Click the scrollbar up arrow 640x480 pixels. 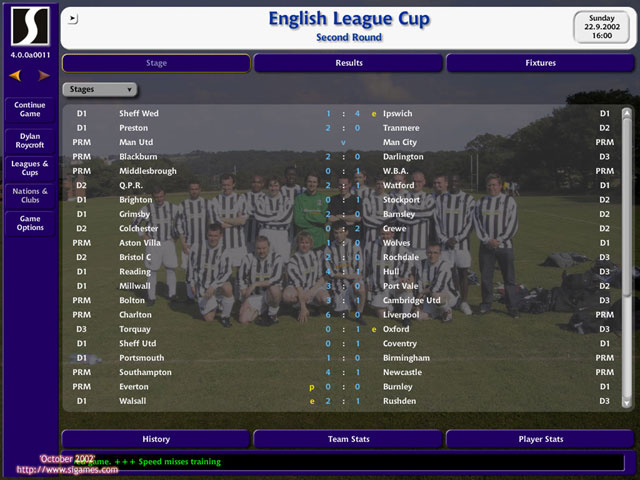[x=626, y=113]
